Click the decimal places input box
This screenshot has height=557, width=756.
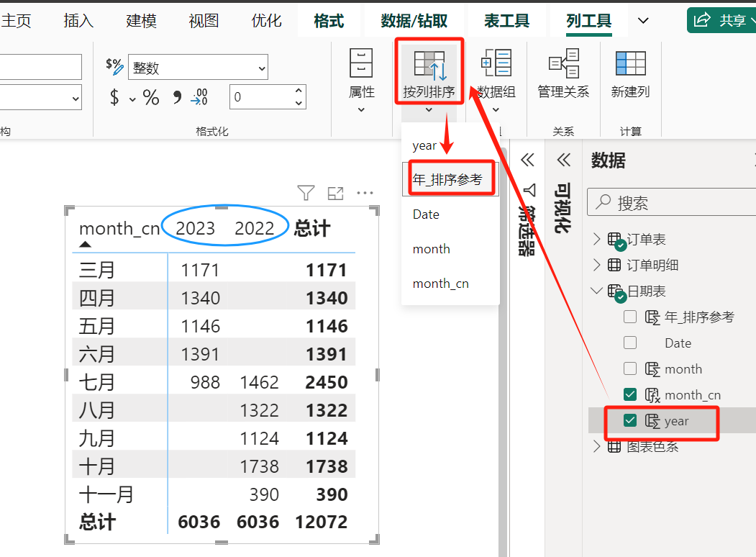(262, 97)
